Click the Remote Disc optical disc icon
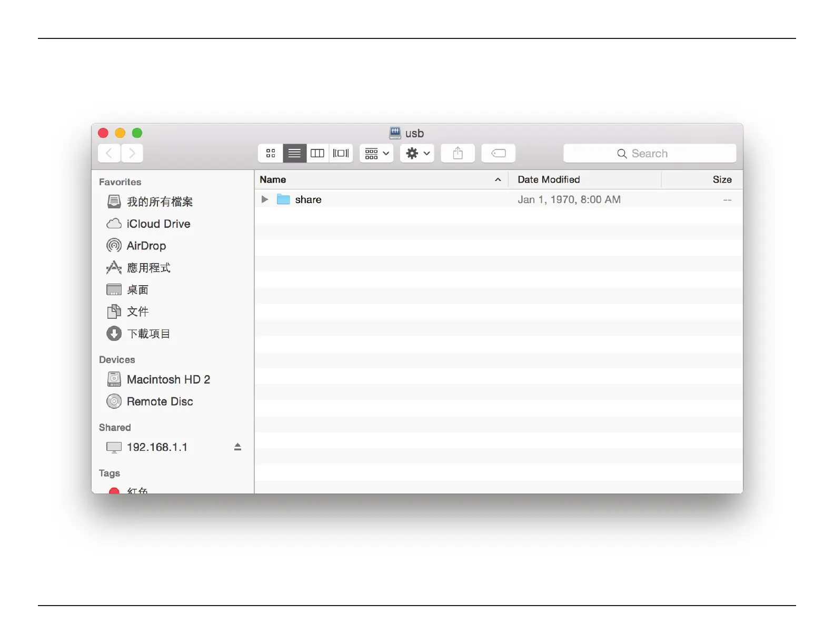This screenshot has height=644, width=834. [x=114, y=401]
